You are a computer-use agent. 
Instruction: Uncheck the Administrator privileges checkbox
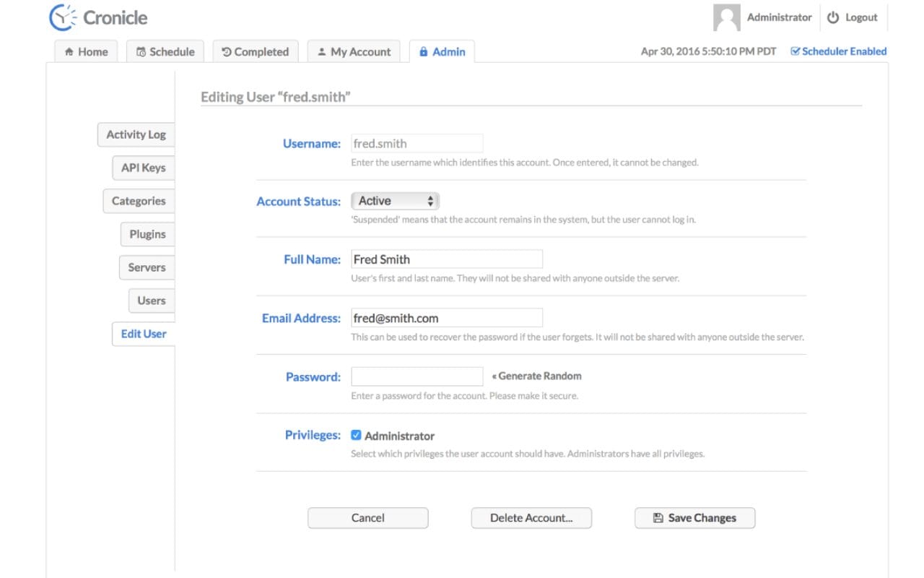tap(356, 436)
